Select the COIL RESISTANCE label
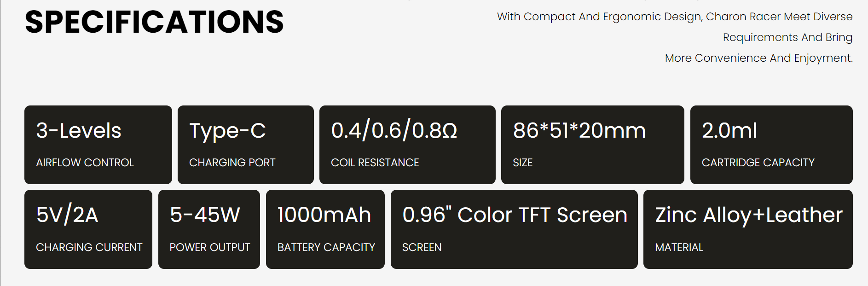868x286 pixels. click(x=375, y=163)
